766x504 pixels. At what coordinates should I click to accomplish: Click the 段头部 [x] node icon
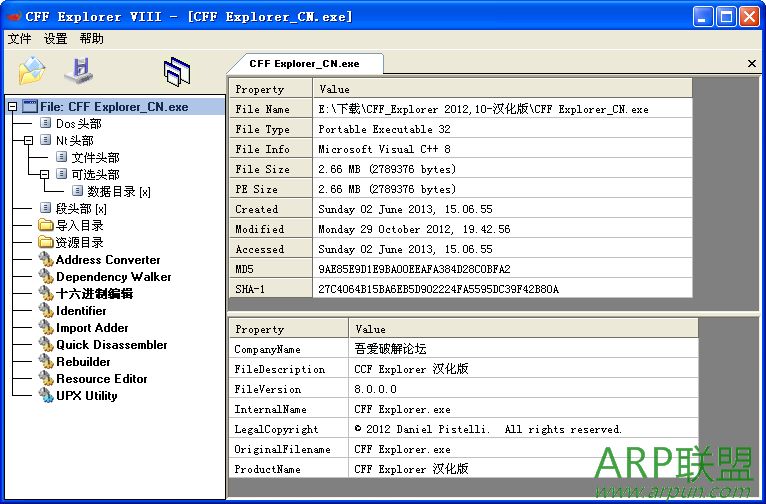[x=45, y=208]
